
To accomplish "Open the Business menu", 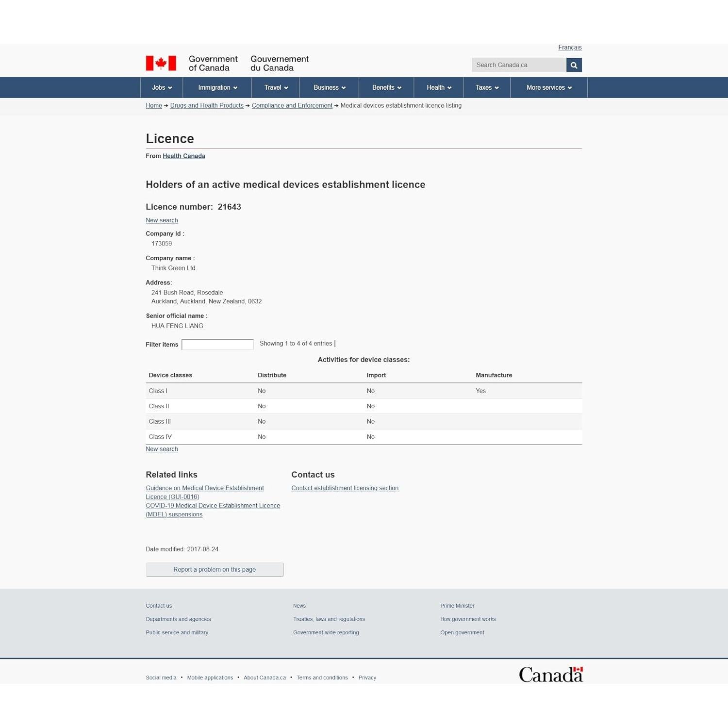I will coord(329,88).
